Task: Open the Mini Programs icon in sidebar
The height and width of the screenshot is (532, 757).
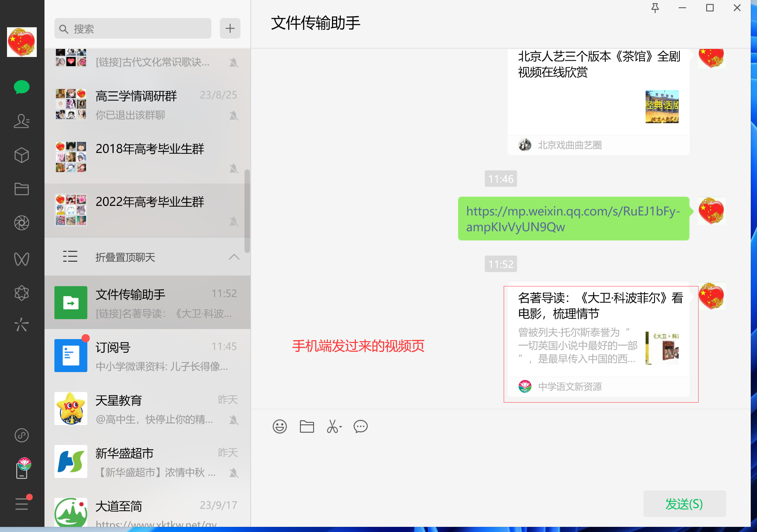Action: click(x=22, y=435)
